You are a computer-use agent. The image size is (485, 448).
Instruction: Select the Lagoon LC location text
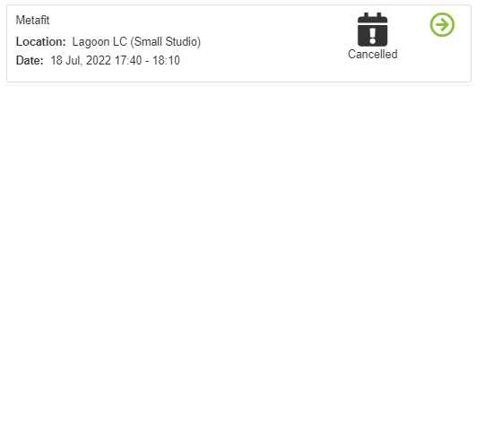[100, 42]
